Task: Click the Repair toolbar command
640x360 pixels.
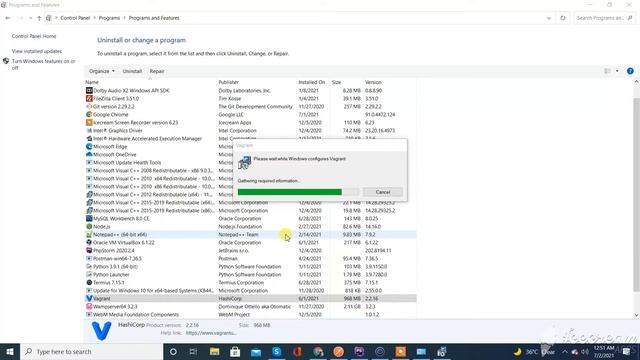Action: (x=157, y=71)
